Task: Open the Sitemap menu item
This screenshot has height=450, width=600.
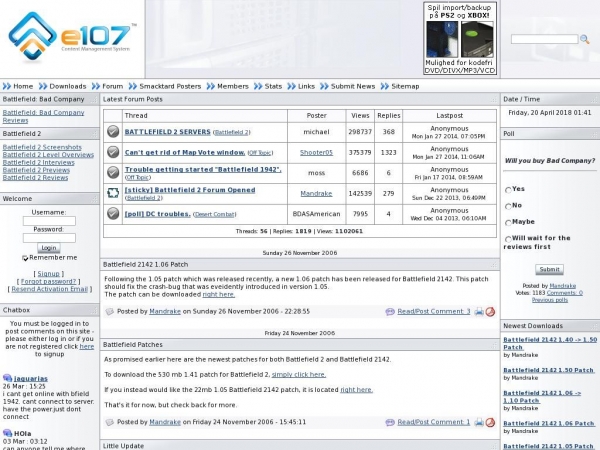Action: pyautogui.click(x=405, y=86)
